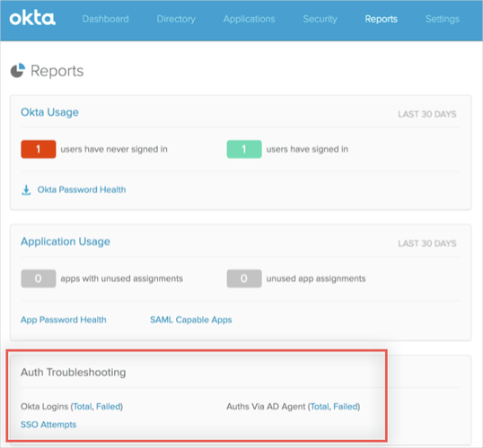The image size is (483, 448).
Task: Click the Reports pie chart icon
Action: (x=18, y=71)
